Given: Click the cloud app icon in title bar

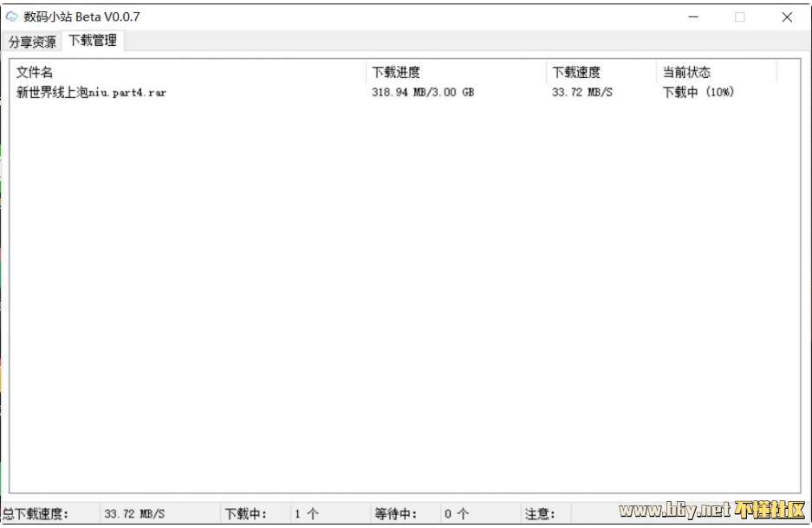Looking at the screenshot, I should [x=12, y=16].
